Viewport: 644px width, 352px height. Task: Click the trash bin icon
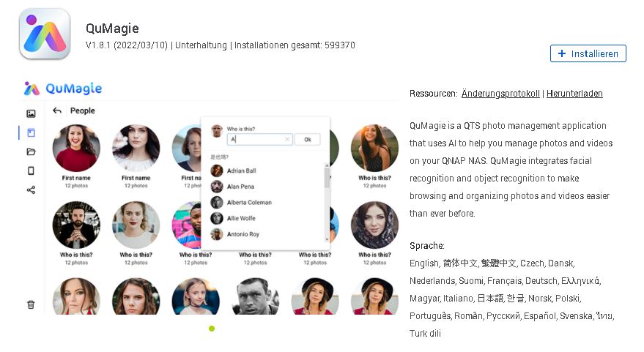coord(31,304)
